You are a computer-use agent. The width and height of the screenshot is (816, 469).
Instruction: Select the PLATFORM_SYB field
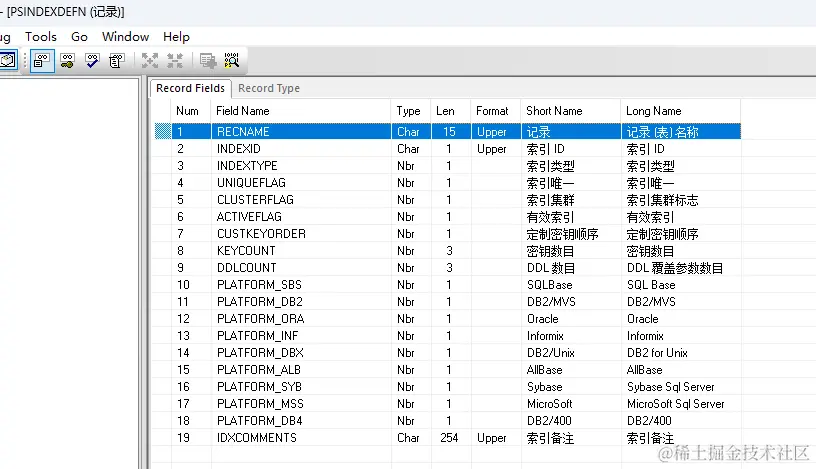[259, 387]
